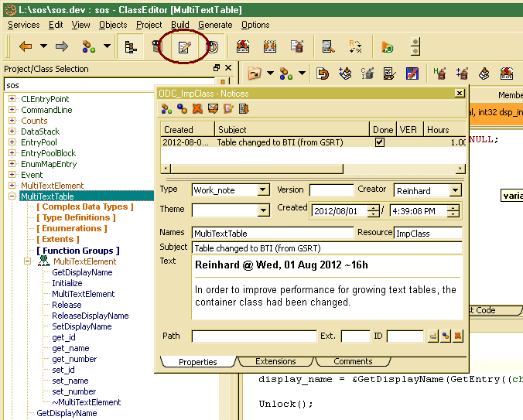Click the tree hierarchy view toolbar icon
The height and width of the screenshot is (420, 523).
click(x=131, y=47)
